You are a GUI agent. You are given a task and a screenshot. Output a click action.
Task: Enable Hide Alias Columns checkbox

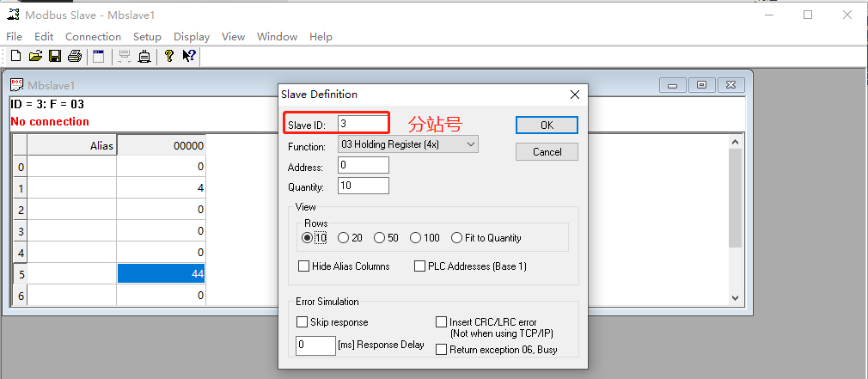click(x=304, y=266)
